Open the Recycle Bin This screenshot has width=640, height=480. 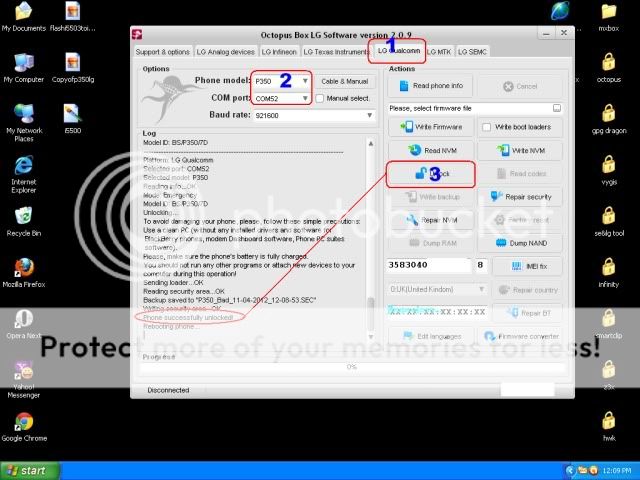pyautogui.click(x=24, y=222)
